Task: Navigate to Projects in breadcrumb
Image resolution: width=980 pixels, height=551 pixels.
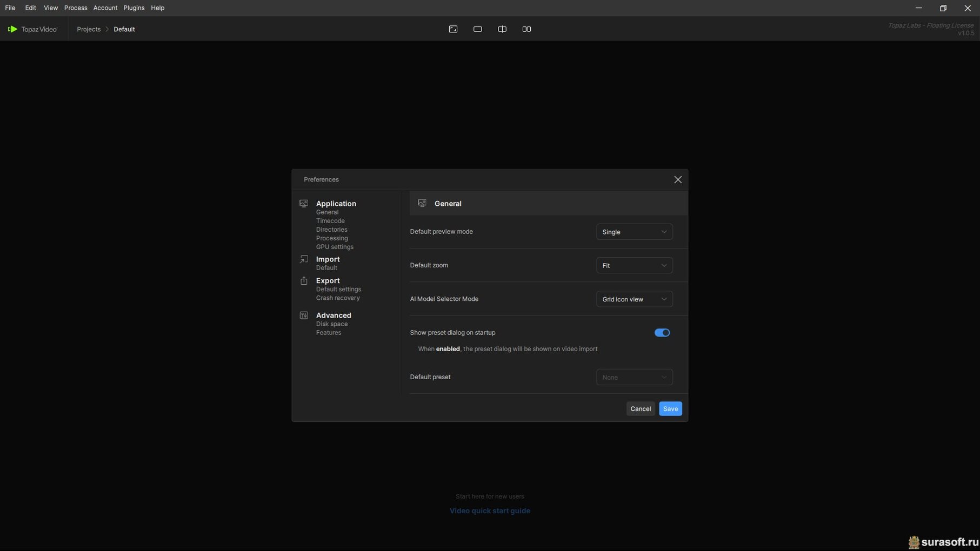Action: [89, 29]
